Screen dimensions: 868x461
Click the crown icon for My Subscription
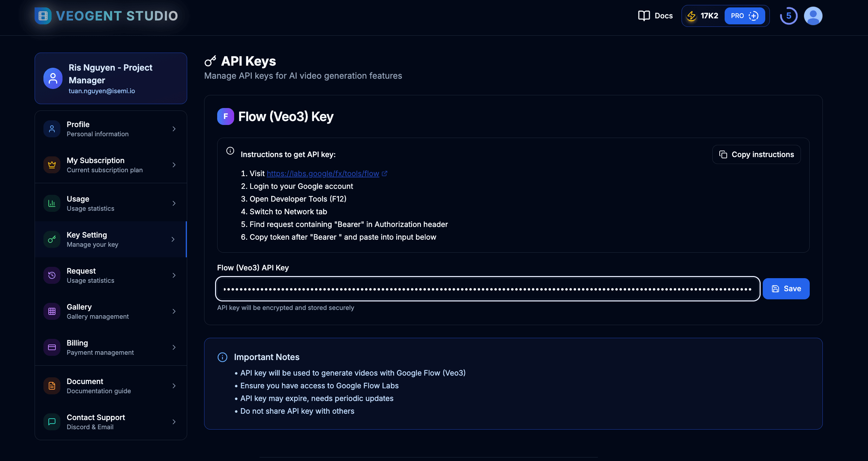coord(52,165)
